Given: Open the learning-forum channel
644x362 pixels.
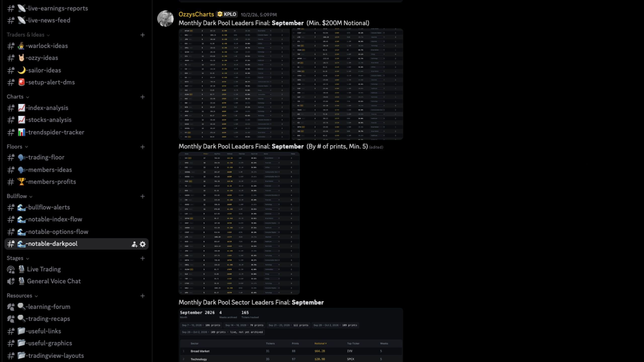Looking at the screenshot, I should tap(76, 307).
